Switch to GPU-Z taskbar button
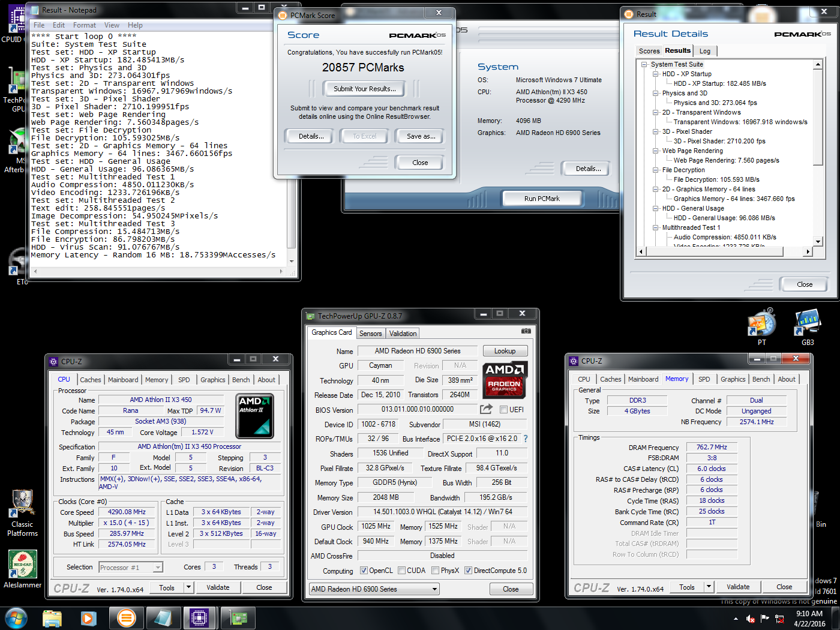 tap(238, 618)
